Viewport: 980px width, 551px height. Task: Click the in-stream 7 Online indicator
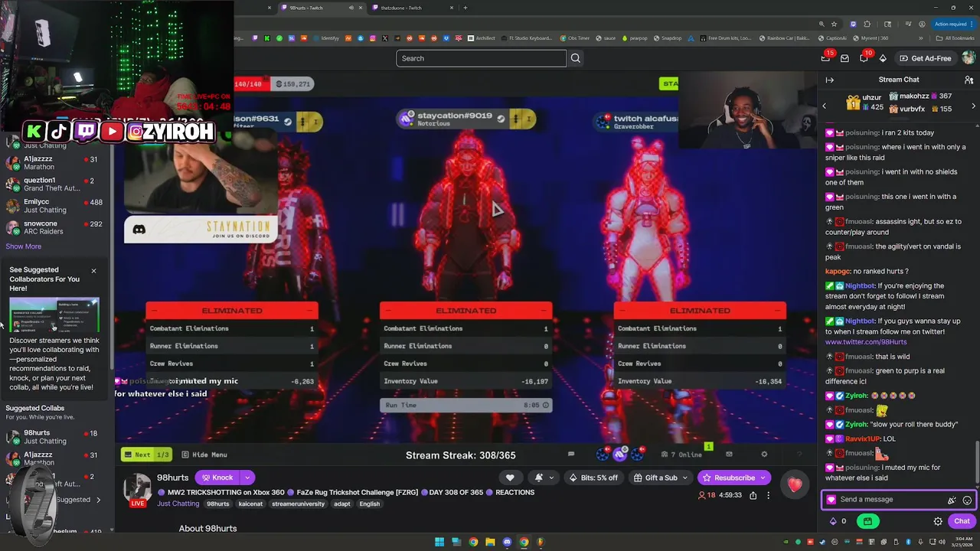coord(681,455)
